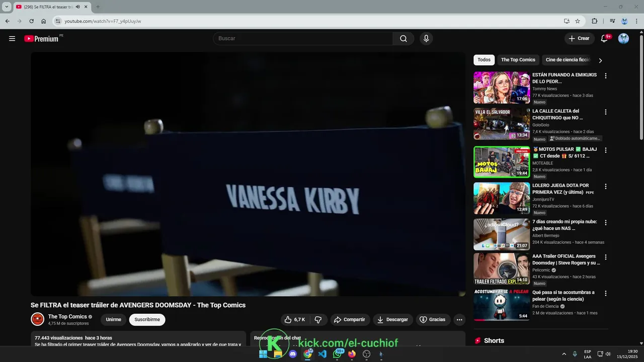Go back in Chrome

(7, 21)
